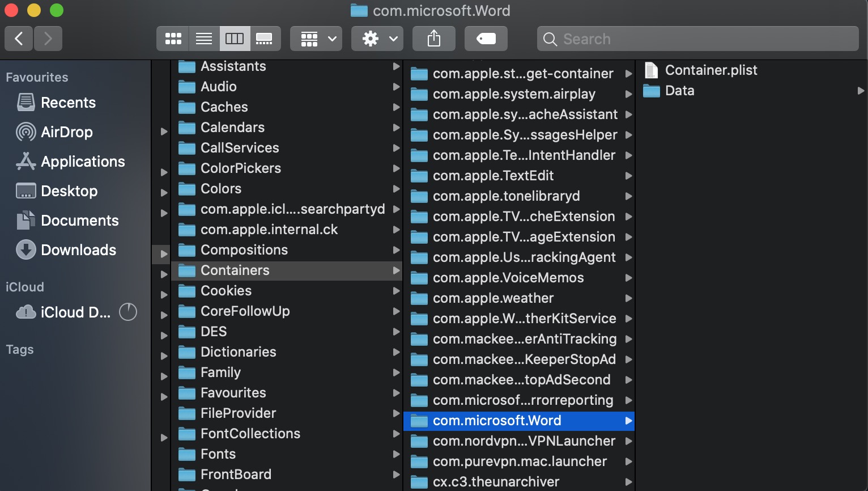The image size is (868, 491).
Task: Expand the Data folder arrow
Action: 861,91
